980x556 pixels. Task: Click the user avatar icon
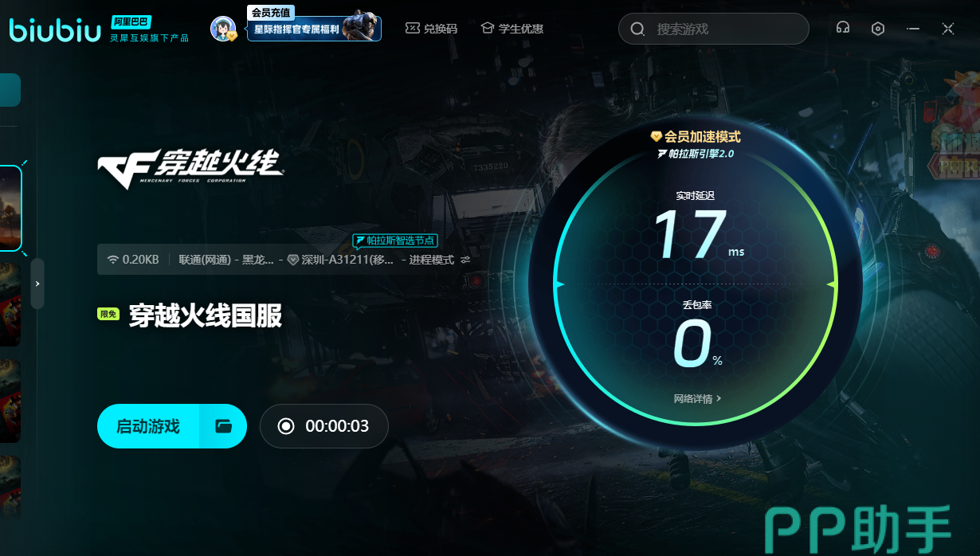click(223, 29)
